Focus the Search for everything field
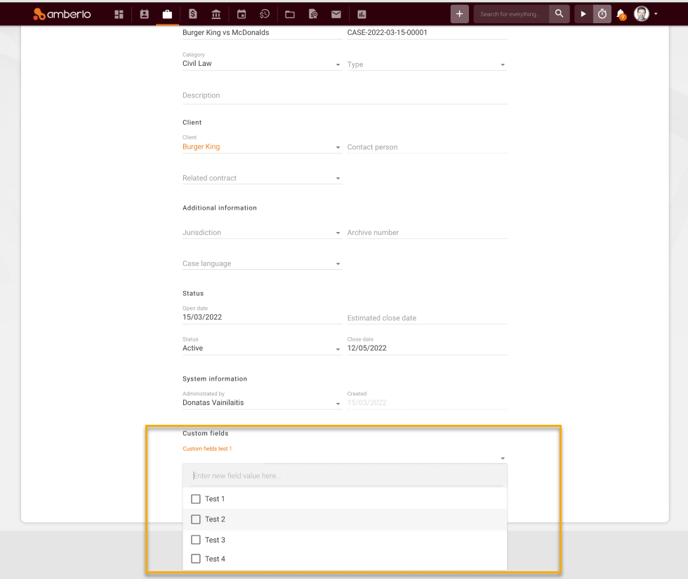The image size is (688, 579). coord(511,14)
